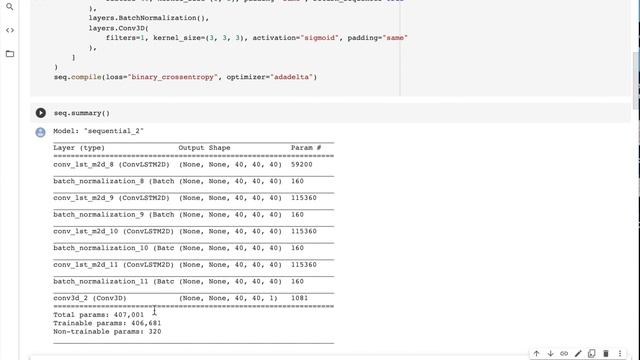Screen dimensions: 640x360
Task: Click the layers.Conv3D( line
Action: click(x=119, y=28)
